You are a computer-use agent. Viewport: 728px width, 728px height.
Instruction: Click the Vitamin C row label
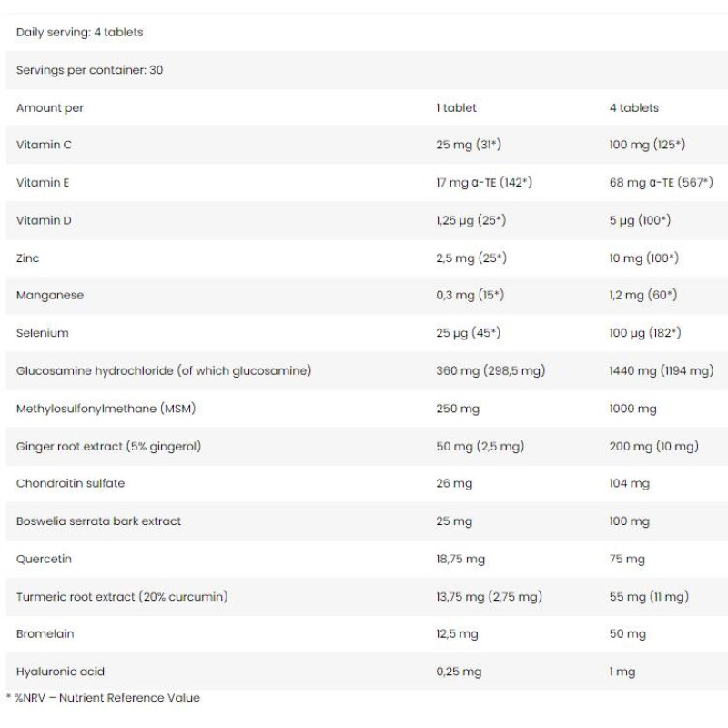(x=44, y=145)
